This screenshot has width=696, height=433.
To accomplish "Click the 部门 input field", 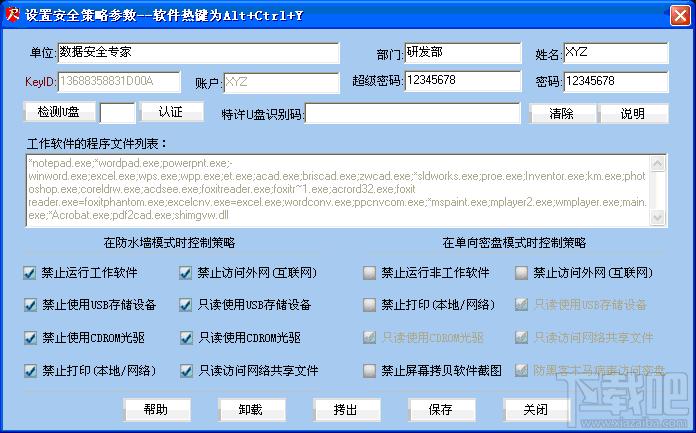I will [463, 53].
